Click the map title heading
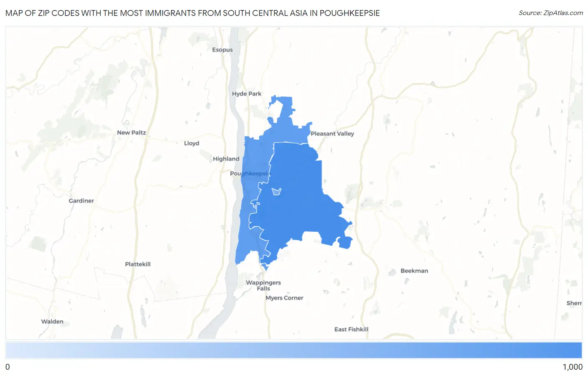The width and height of the screenshot is (588, 376). click(192, 13)
